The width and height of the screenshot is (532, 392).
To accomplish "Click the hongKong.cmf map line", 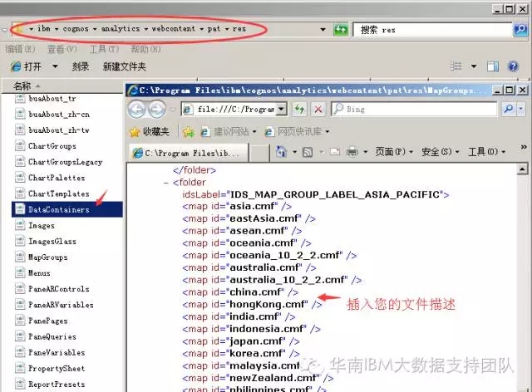I will coord(252,304).
